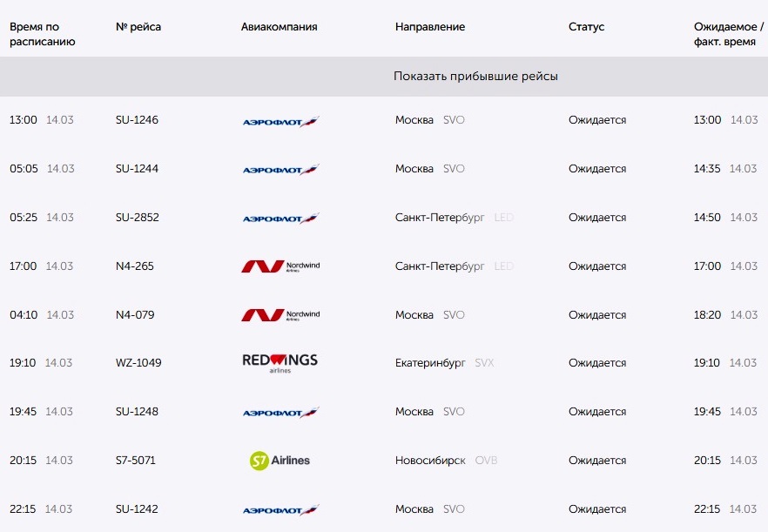Click the Aeroflot logo for flight SU-2852
Viewport: 768px width, 532px height.
[x=280, y=218]
